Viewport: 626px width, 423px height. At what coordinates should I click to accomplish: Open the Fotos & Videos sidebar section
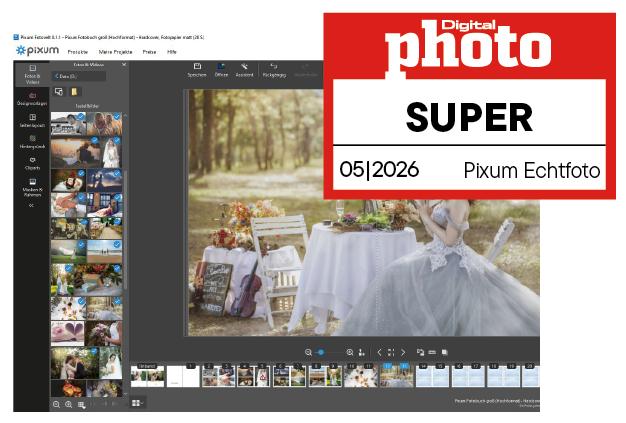32,74
